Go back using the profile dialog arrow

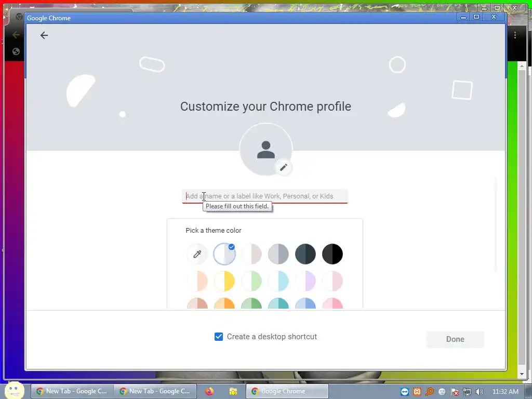point(44,35)
